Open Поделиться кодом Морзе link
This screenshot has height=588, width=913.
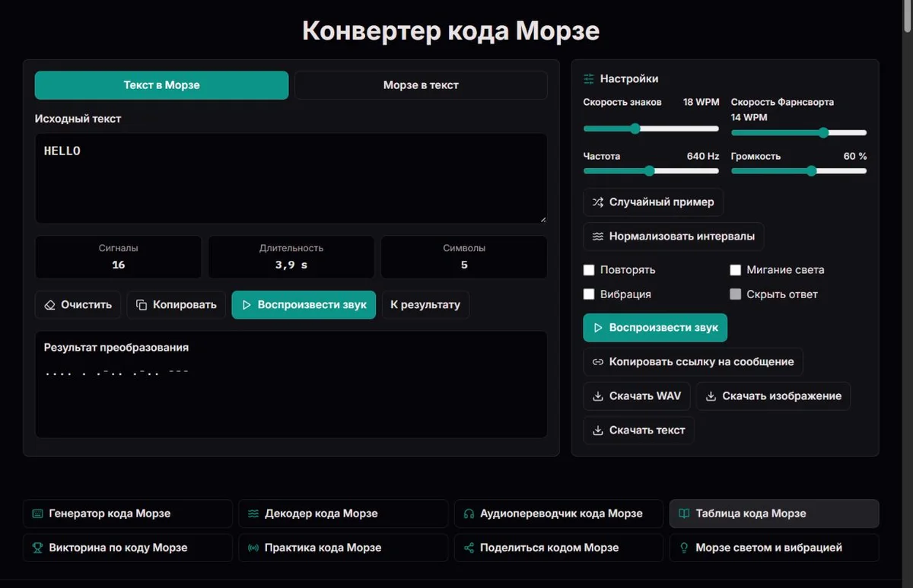coord(558,548)
